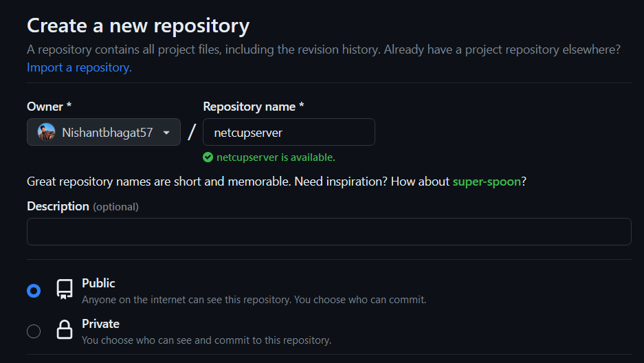Click the Public repository book icon
Image resolution: width=644 pixels, height=363 pixels.
tap(65, 289)
